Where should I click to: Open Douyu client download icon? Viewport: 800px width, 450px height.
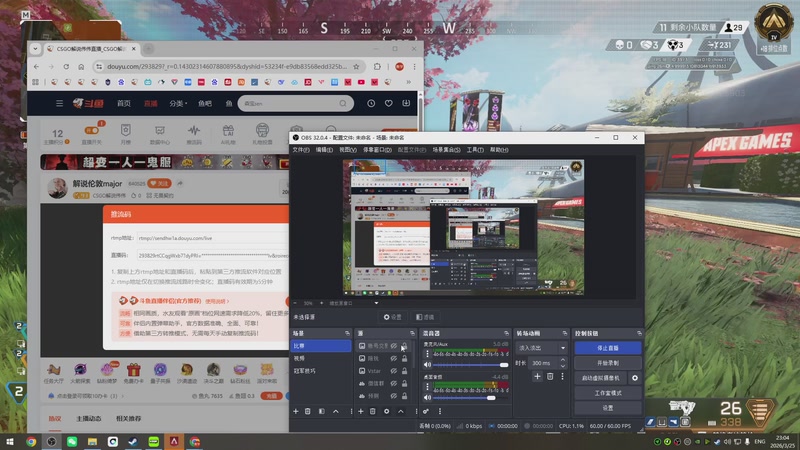pos(406,103)
